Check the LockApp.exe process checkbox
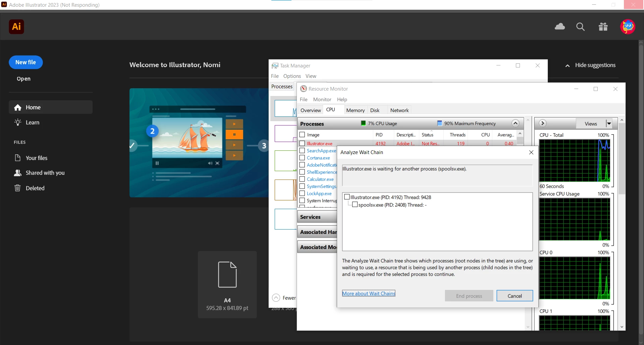This screenshot has height=345, width=644. coord(302,193)
